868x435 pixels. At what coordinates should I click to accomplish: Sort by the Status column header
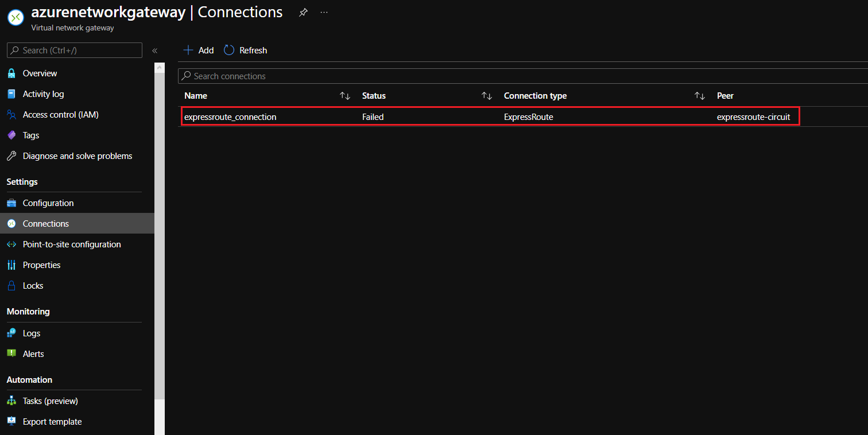[x=374, y=96]
